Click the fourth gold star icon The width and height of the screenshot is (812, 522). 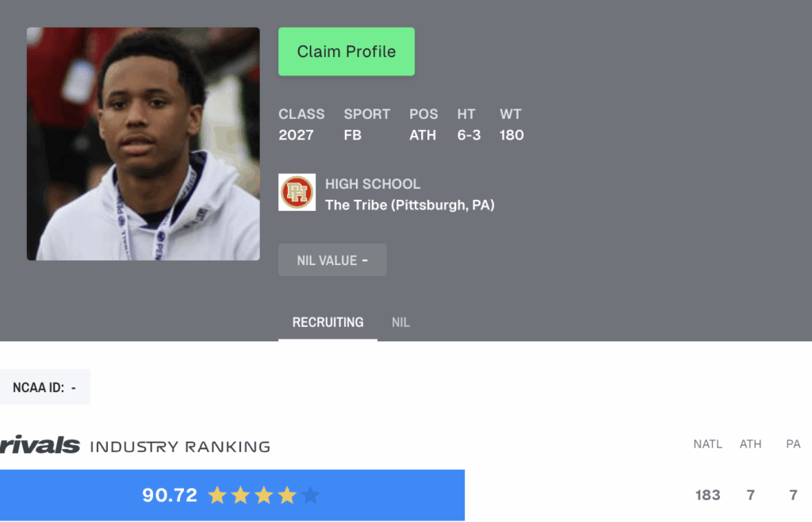[x=287, y=496]
